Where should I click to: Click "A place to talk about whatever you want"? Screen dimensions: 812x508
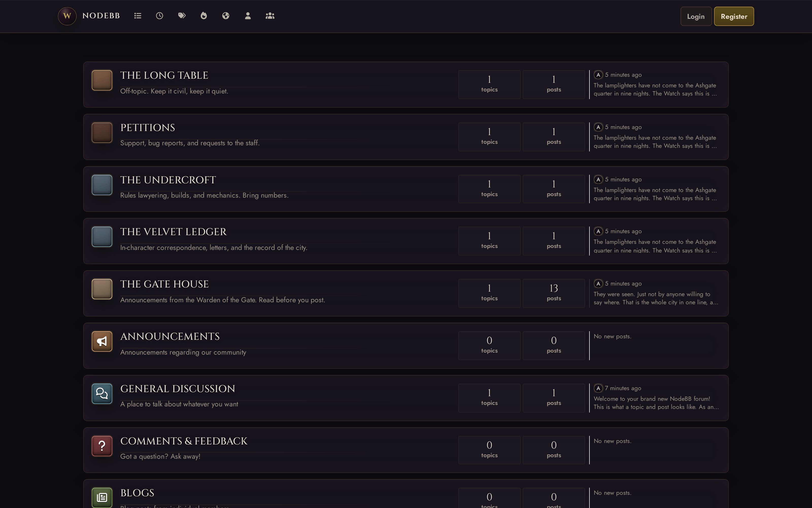click(179, 404)
